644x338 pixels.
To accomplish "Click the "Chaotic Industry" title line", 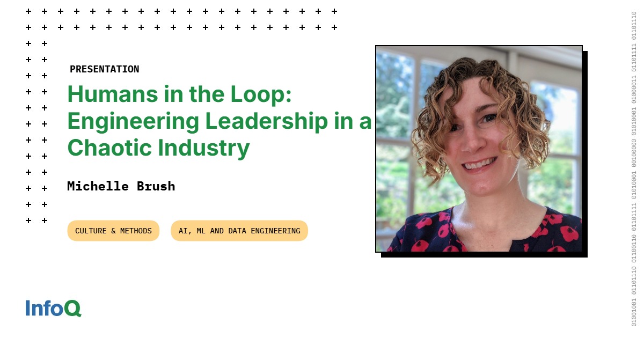I will click(158, 148).
